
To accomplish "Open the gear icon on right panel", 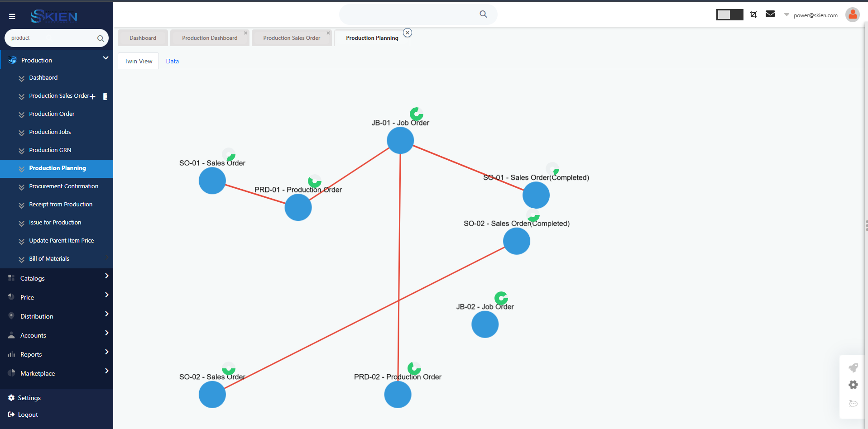I will pos(853,385).
